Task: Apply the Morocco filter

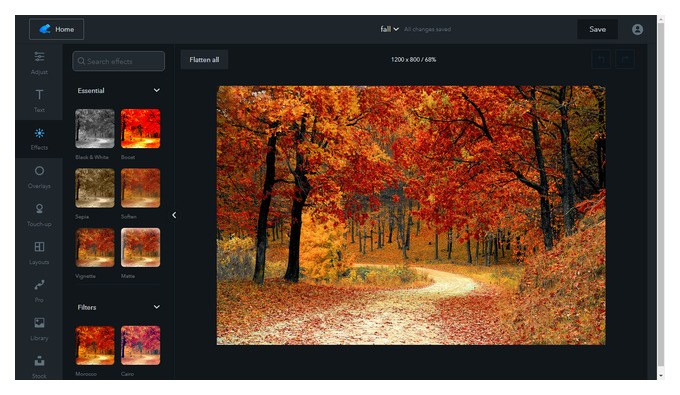Action: coord(95,346)
